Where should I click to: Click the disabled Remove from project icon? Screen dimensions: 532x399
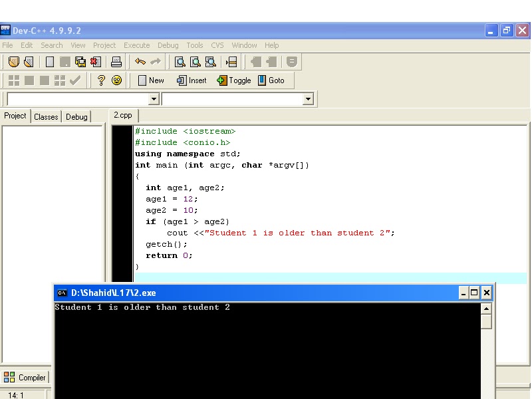tap(271, 62)
